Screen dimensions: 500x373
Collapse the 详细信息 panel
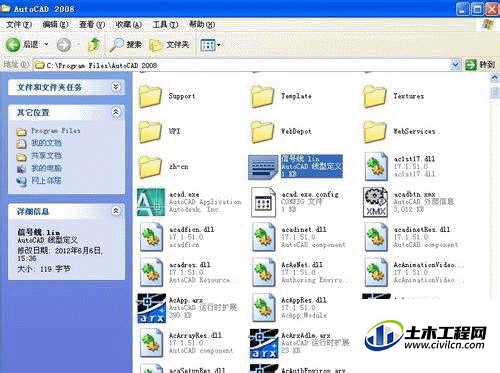115,211
